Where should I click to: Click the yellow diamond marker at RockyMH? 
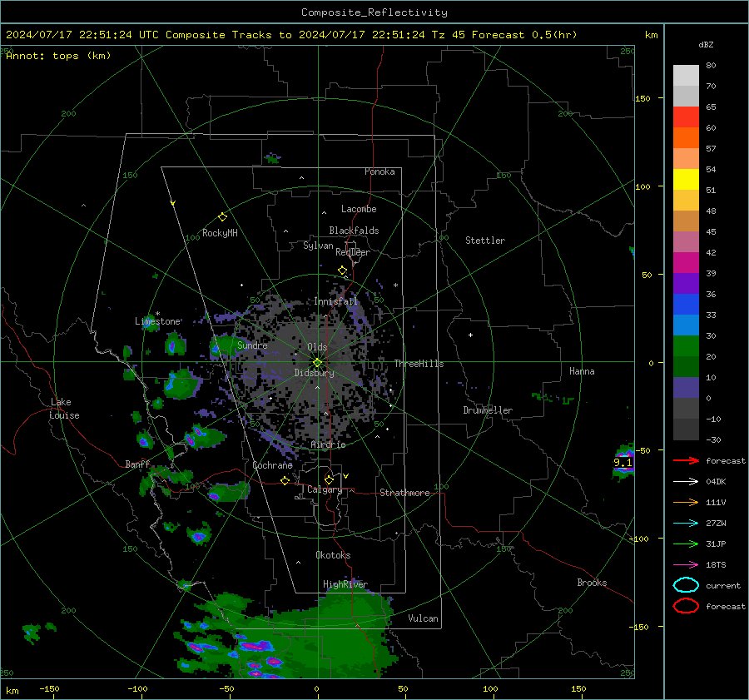222,217
